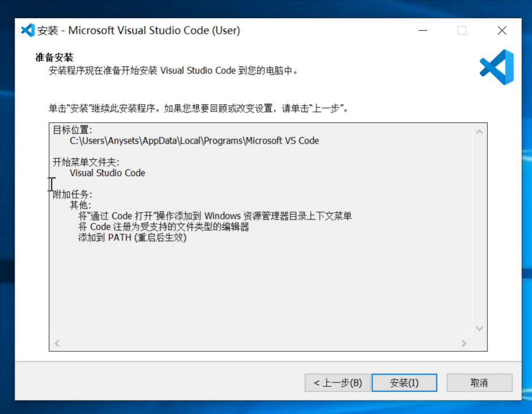Viewport: 532px width, 414px height.
Task: Click the summary box scroll-left arrow
Action: point(57,343)
